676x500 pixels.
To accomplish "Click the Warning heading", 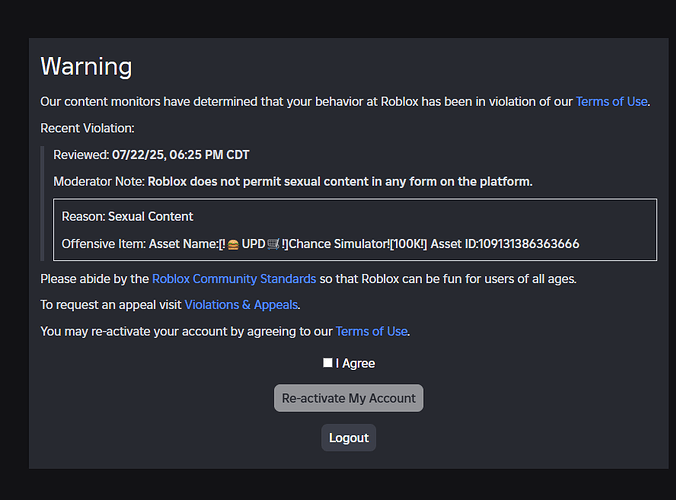I will pos(86,66).
